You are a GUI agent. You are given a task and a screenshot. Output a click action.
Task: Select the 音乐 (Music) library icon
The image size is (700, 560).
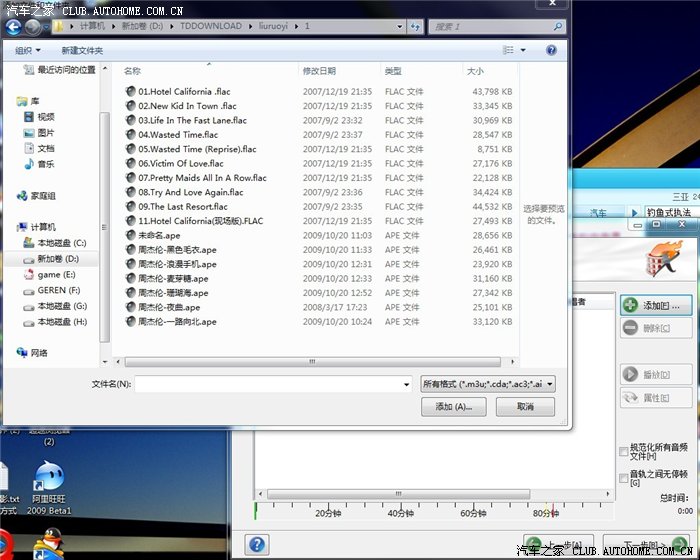[27, 164]
